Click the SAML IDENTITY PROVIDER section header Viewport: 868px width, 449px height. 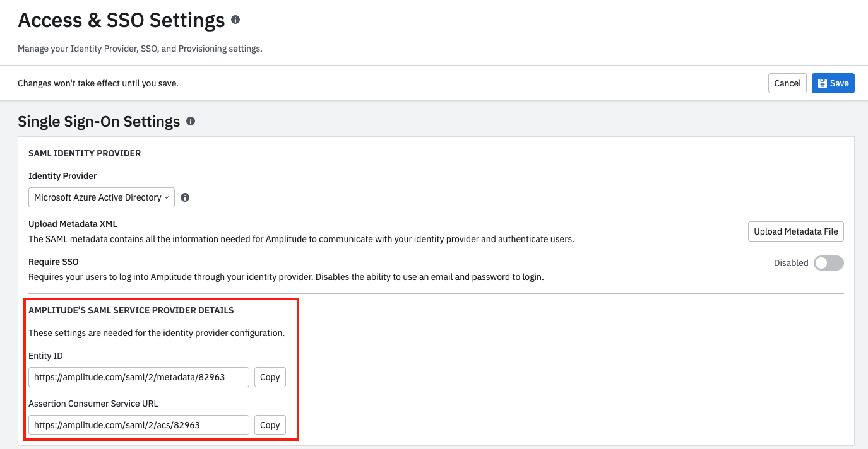[85, 153]
